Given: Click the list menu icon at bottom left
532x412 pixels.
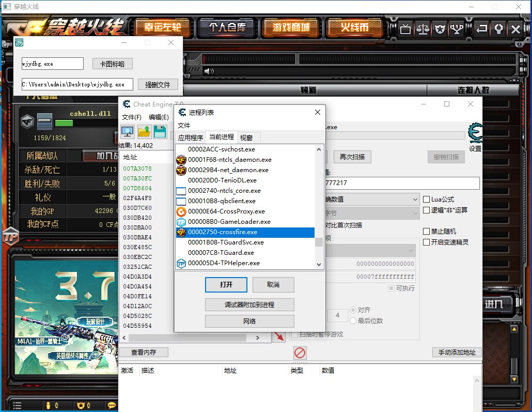Looking at the screenshot, I should (17, 405).
